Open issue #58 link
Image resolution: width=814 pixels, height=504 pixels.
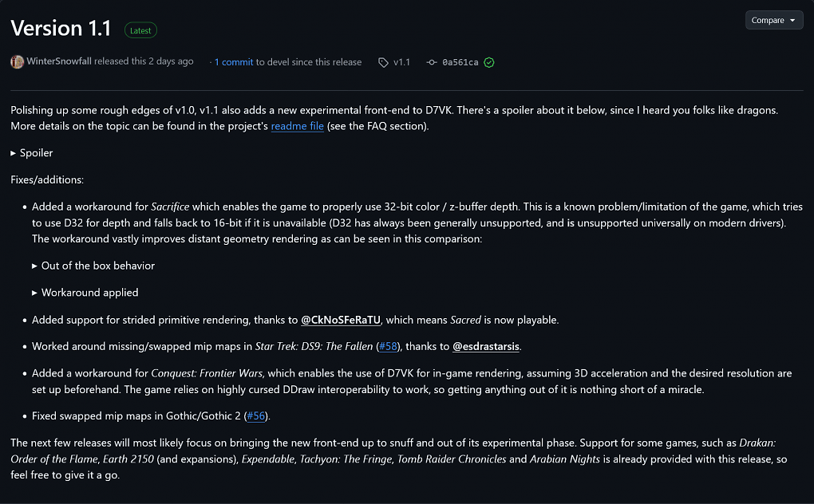pyautogui.click(x=388, y=346)
